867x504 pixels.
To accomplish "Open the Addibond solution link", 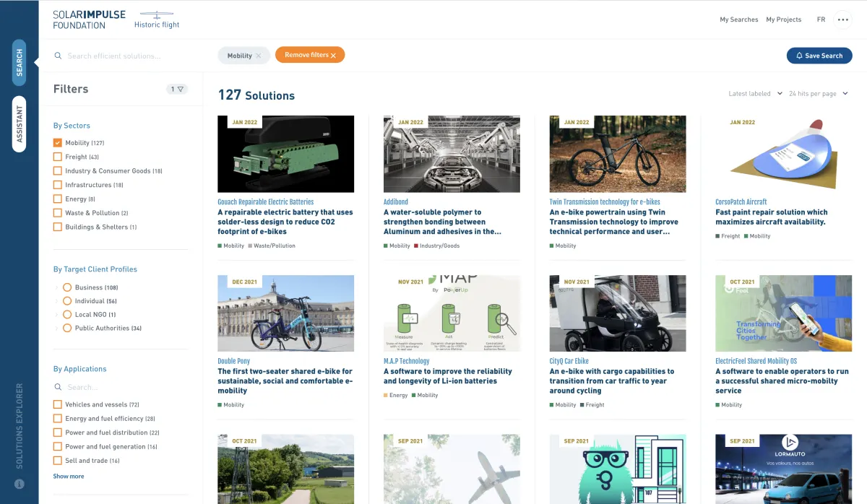I will [x=397, y=202].
